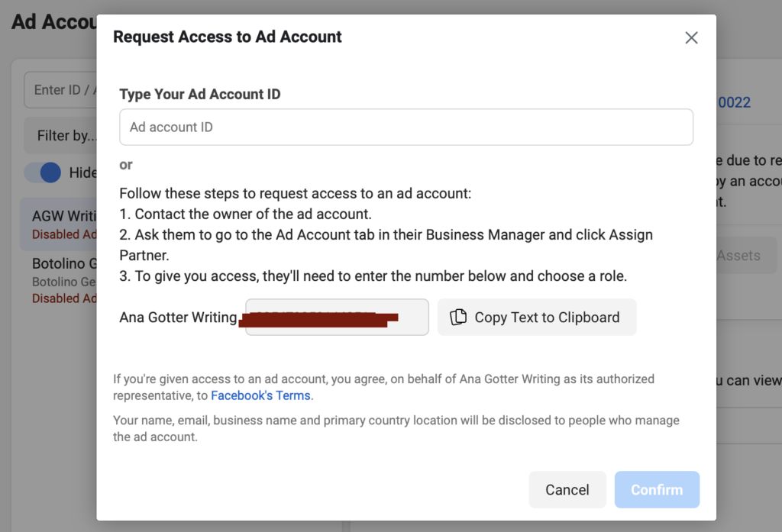Click the Ana Gotter Writing business name label
This screenshot has height=532, width=782.
coord(178,318)
